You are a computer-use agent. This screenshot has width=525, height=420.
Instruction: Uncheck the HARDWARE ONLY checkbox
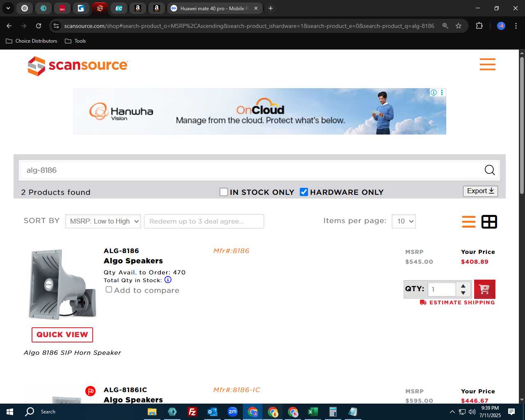tap(304, 192)
